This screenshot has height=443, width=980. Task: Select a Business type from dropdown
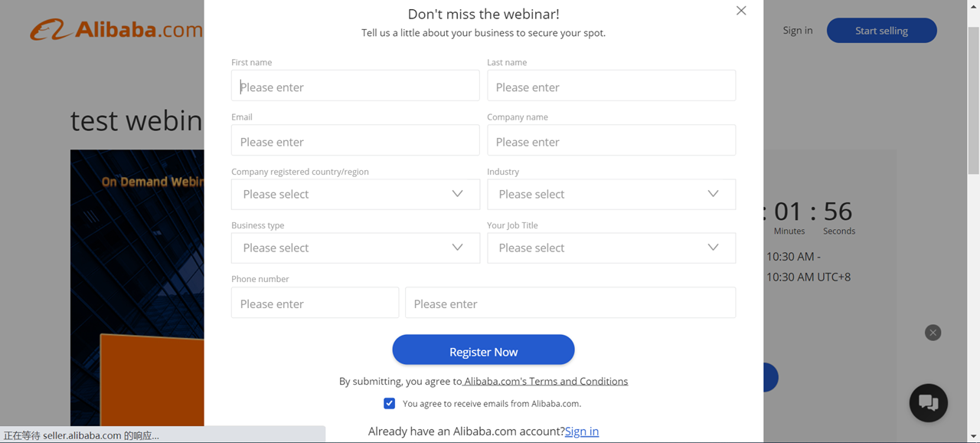tap(355, 248)
